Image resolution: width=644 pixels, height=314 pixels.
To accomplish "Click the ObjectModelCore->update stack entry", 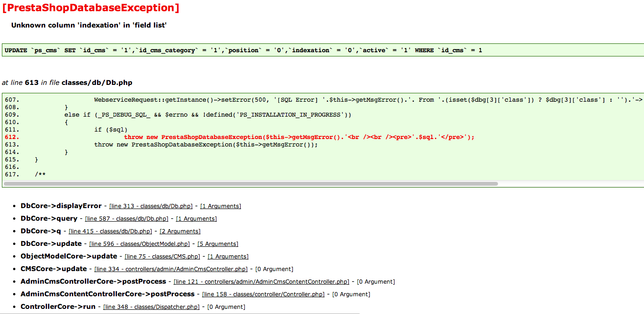I will pos(69,256).
